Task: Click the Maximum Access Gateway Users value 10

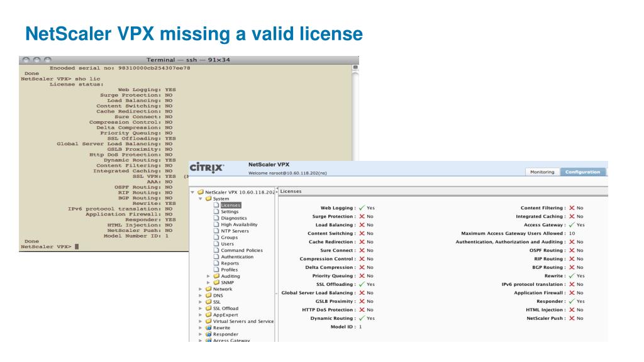Action: [x=572, y=234]
